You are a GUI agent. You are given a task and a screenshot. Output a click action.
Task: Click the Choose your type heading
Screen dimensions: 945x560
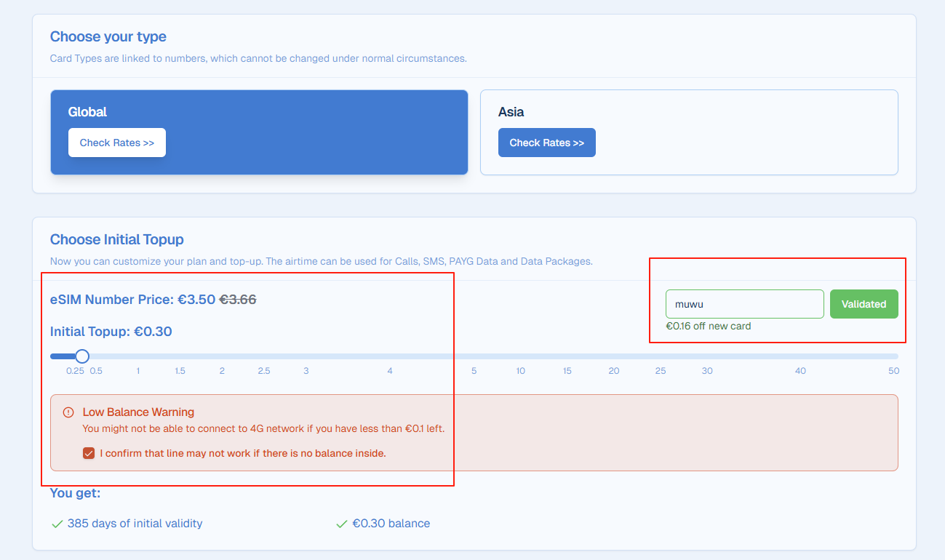108,36
